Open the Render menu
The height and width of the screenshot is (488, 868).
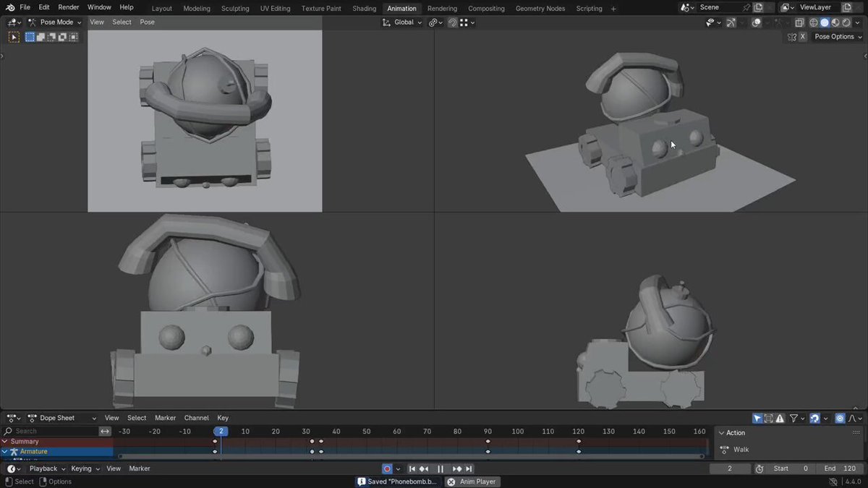point(69,7)
